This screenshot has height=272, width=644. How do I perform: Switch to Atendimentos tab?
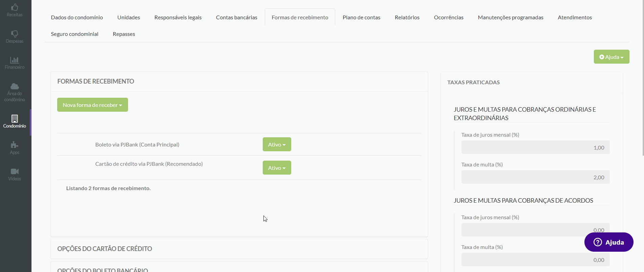tap(575, 17)
